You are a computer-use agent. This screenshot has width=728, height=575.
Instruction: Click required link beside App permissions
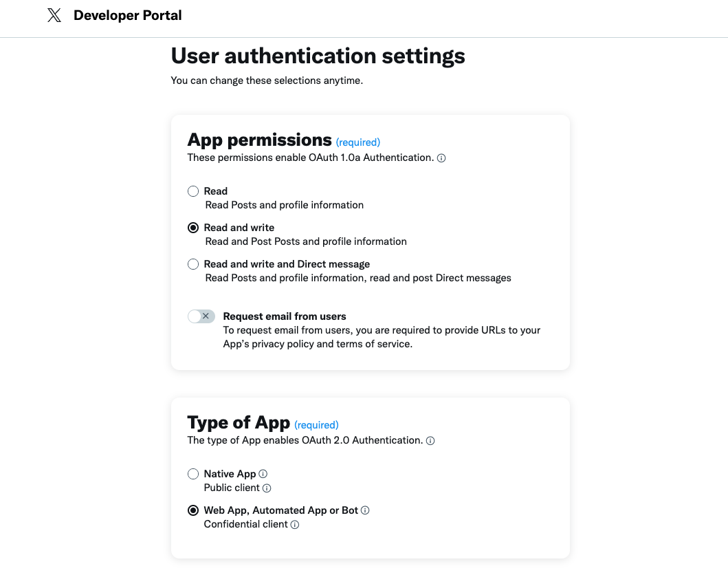click(357, 142)
